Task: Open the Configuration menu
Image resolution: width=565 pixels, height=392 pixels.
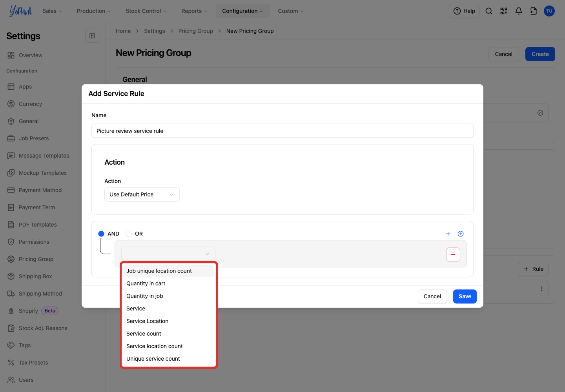Action: [x=242, y=11]
